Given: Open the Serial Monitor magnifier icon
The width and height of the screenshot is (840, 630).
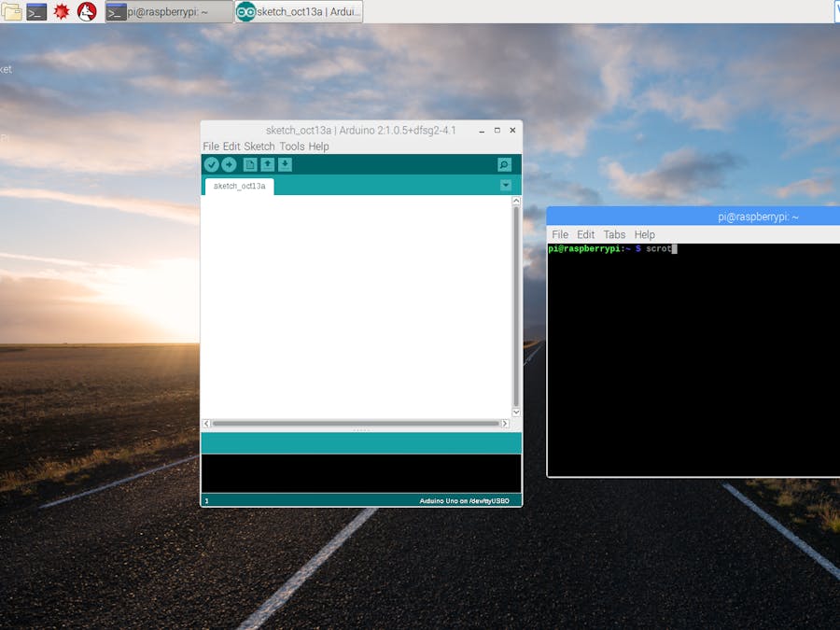Looking at the screenshot, I should (x=504, y=164).
